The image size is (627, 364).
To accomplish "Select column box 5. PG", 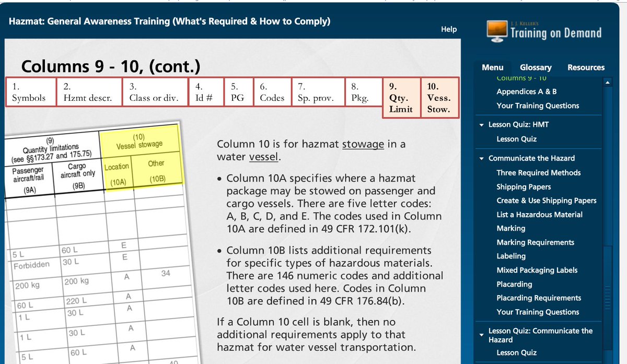I will click(239, 92).
